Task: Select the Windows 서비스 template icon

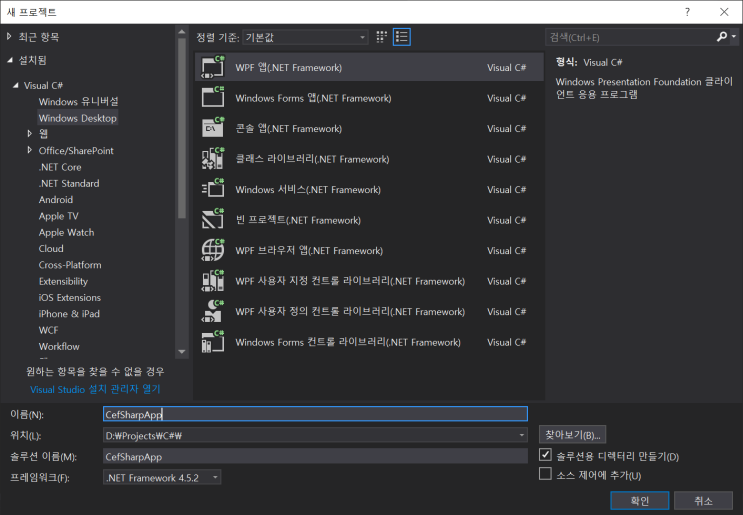Action: pyautogui.click(x=213, y=190)
